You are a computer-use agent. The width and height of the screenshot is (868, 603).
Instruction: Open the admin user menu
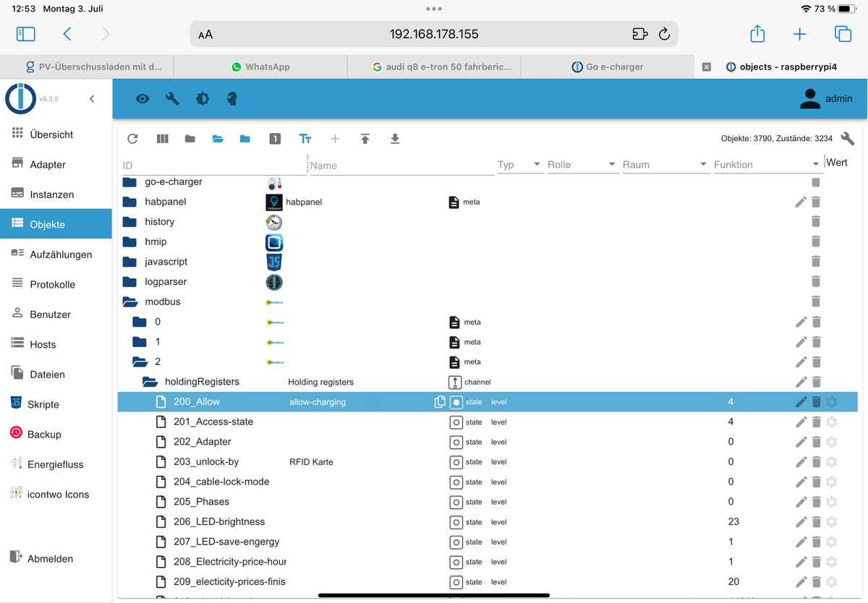pos(826,99)
